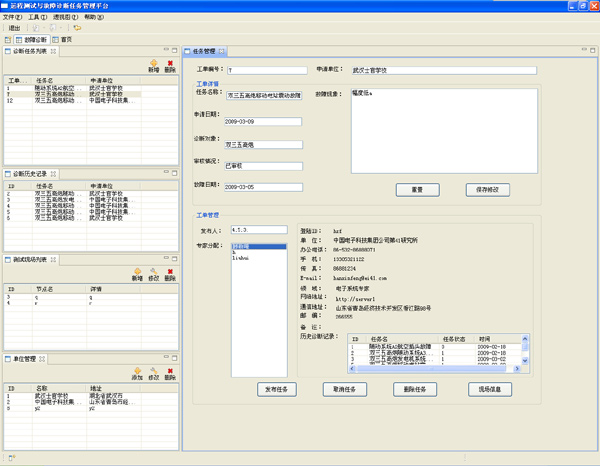Click the 退出 toolbar button
Image resolution: width=600 pixels, height=466 pixels.
click(x=15, y=28)
